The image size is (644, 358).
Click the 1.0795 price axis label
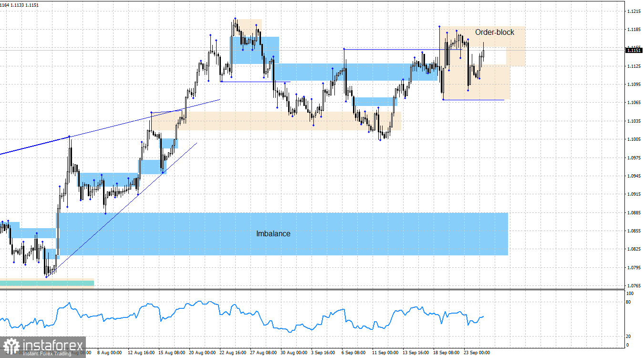point(634,268)
